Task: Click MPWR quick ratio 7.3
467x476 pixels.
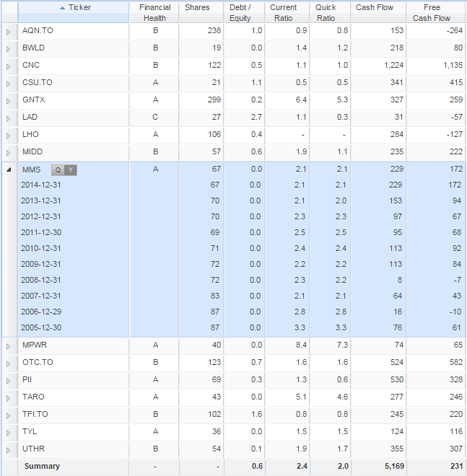Action: [342, 345]
